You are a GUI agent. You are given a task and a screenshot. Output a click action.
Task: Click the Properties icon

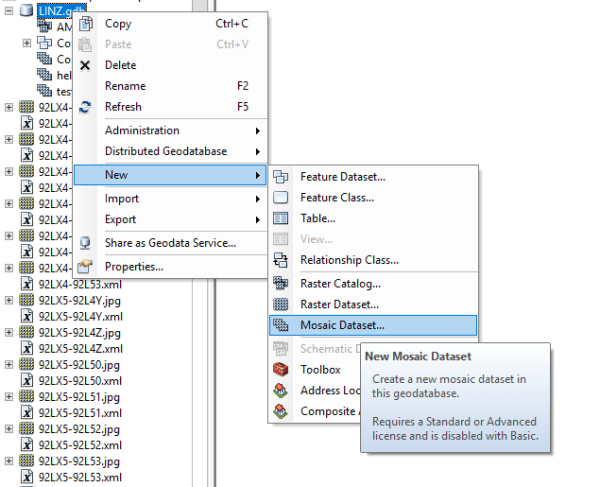[85, 267]
